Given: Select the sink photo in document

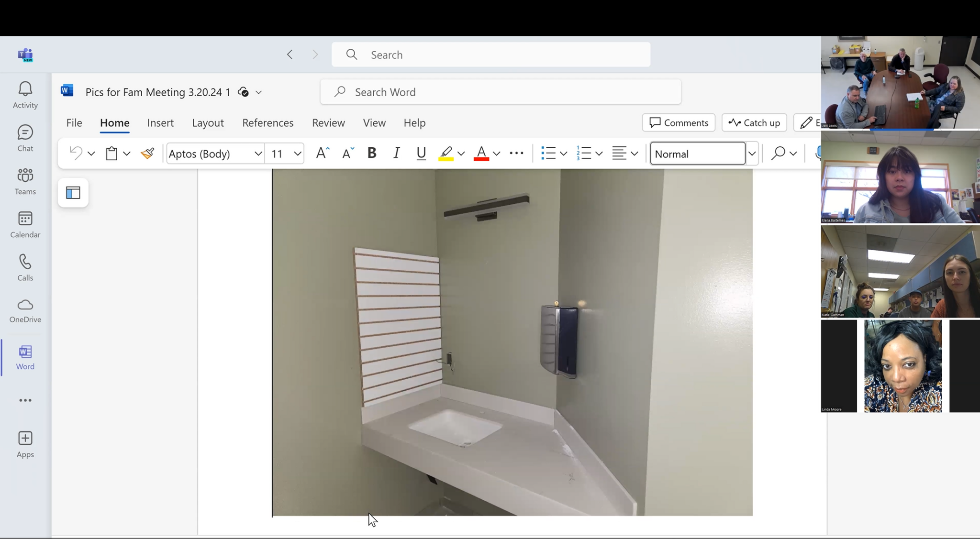Looking at the screenshot, I should coord(512,342).
